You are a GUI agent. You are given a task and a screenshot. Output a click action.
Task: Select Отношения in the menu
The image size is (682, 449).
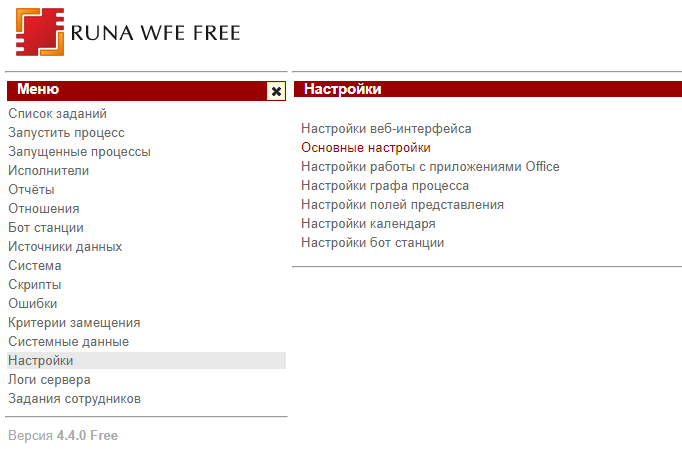click(x=43, y=209)
